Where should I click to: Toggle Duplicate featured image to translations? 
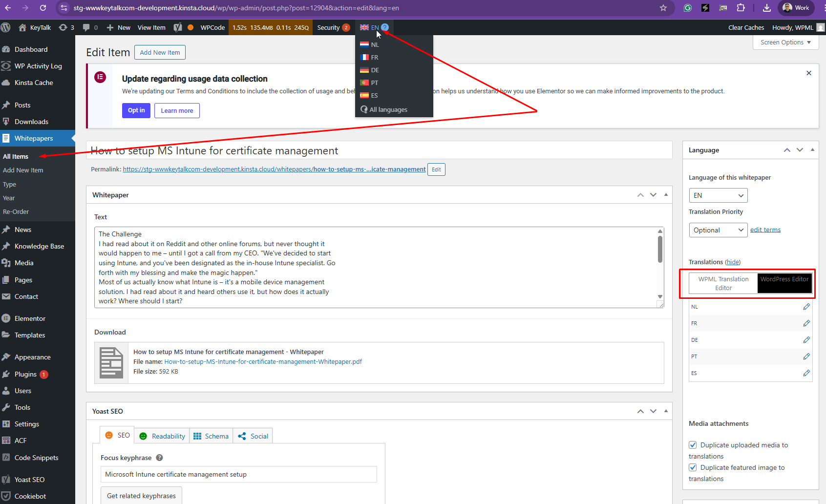pyautogui.click(x=693, y=467)
